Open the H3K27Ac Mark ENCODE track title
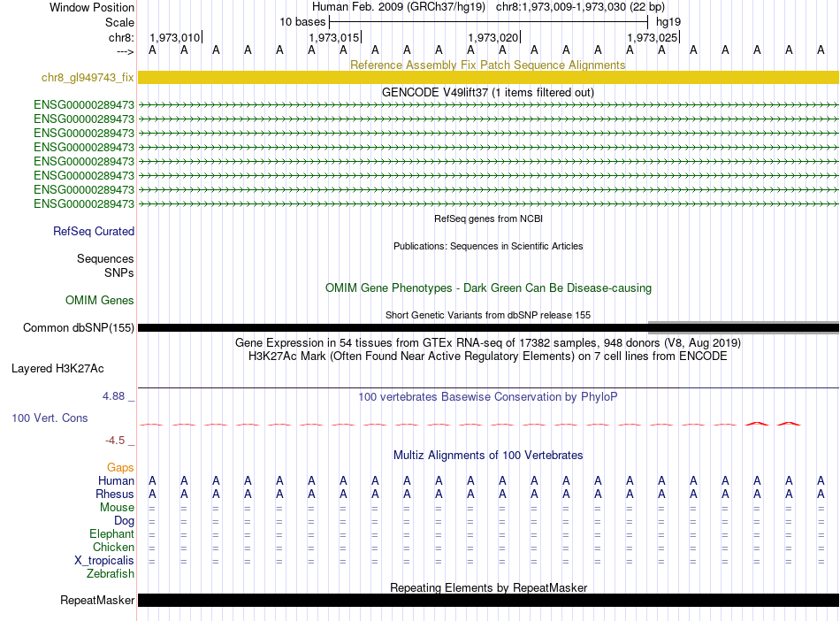The image size is (840, 621). [x=487, y=356]
